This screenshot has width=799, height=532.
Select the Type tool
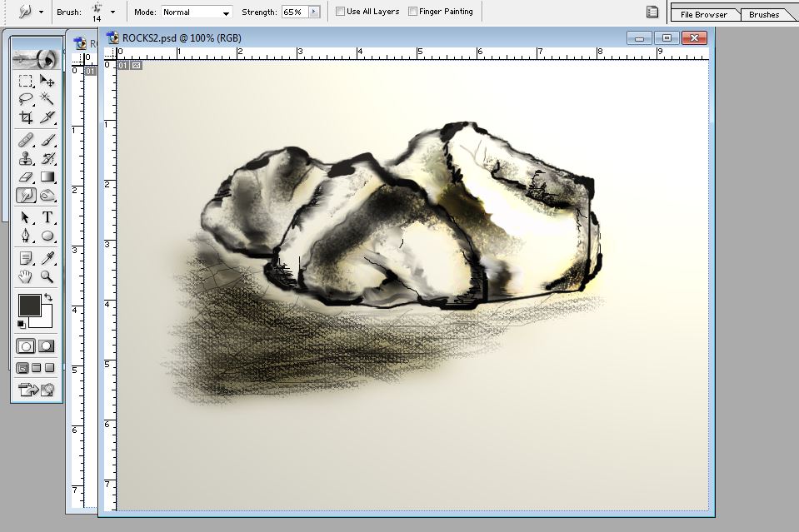[x=47, y=217]
